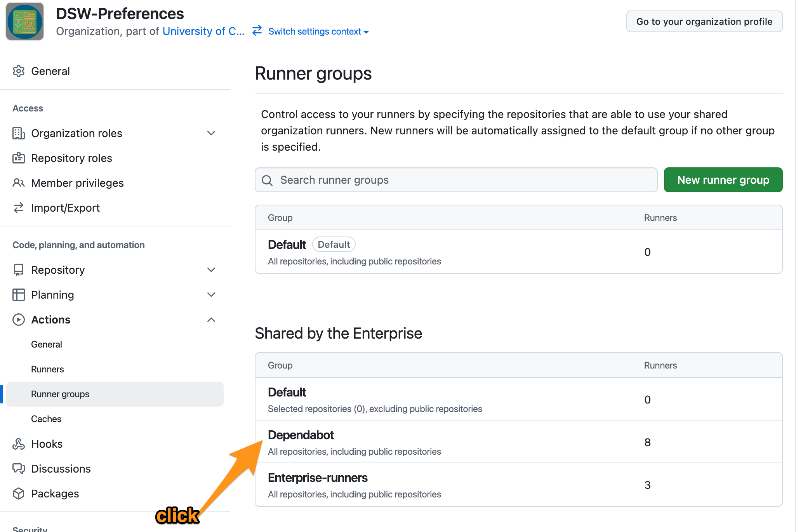Open the Runners submenu item
The height and width of the screenshot is (532, 796).
coord(47,369)
